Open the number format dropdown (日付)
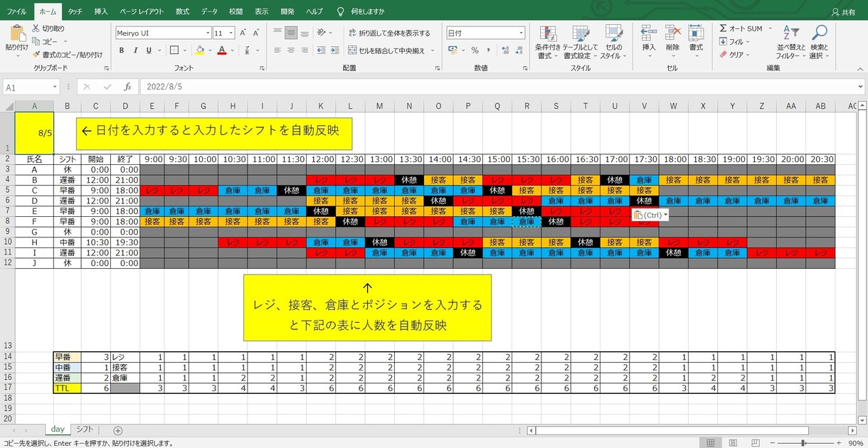This screenshot has width=868, height=448. (522, 33)
